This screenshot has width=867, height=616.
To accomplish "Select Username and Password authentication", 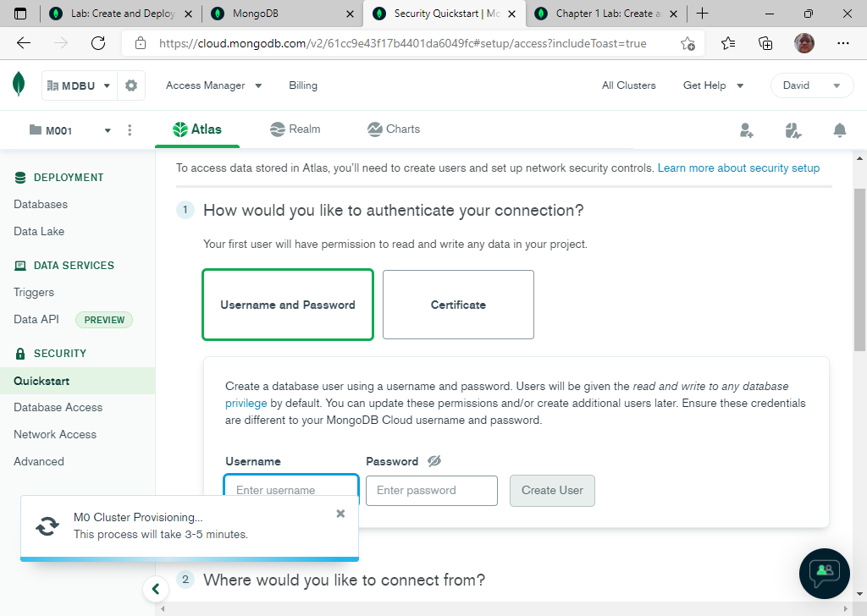I will pyautogui.click(x=288, y=305).
